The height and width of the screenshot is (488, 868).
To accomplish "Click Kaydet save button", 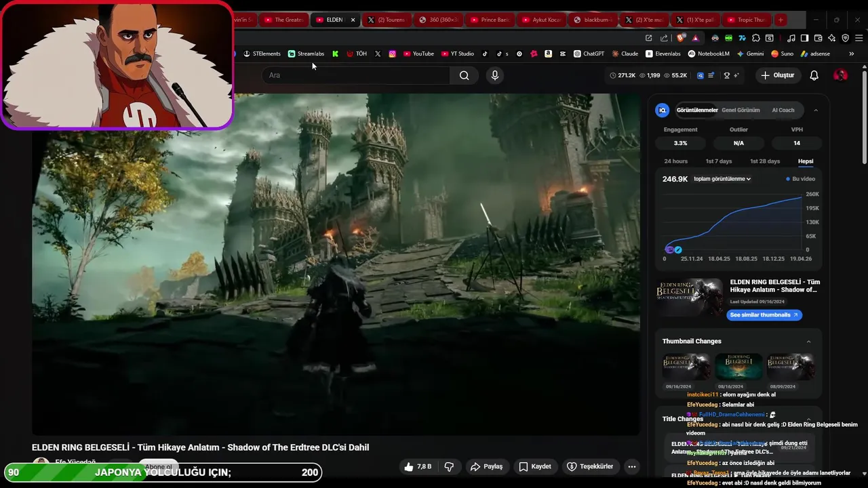I will point(534,466).
